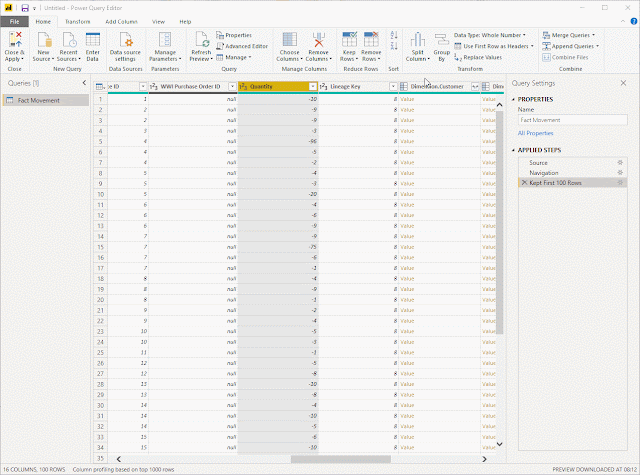The width and height of the screenshot is (640, 475).
Task: Open the Advanced Editor
Action: 242,46
